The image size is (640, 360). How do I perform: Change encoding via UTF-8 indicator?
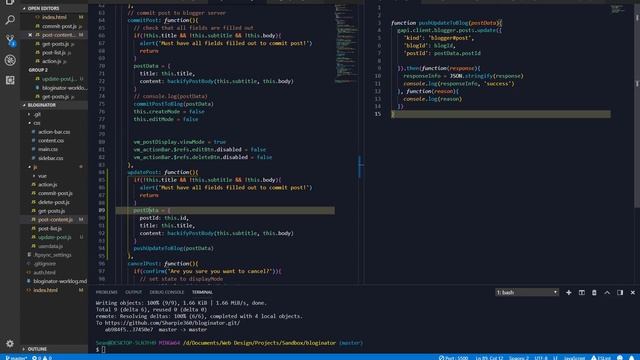[x=541, y=358]
